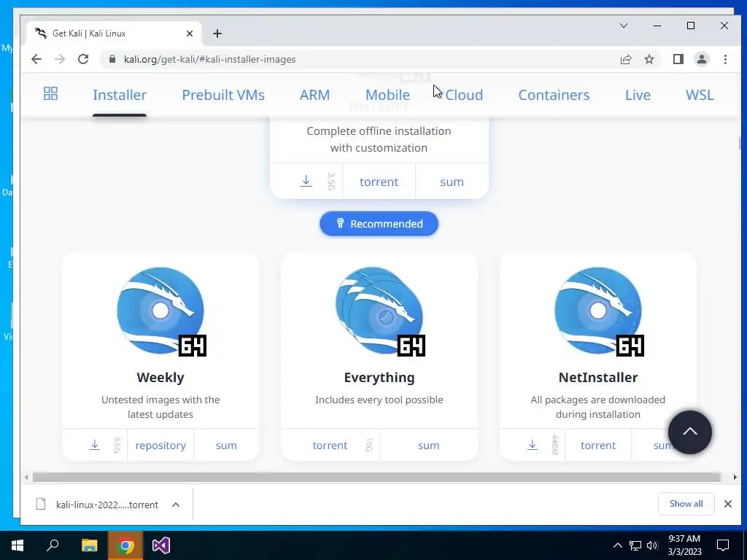Click the Recommended badge button
Screen dimensions: 747x560
[379, 224]
